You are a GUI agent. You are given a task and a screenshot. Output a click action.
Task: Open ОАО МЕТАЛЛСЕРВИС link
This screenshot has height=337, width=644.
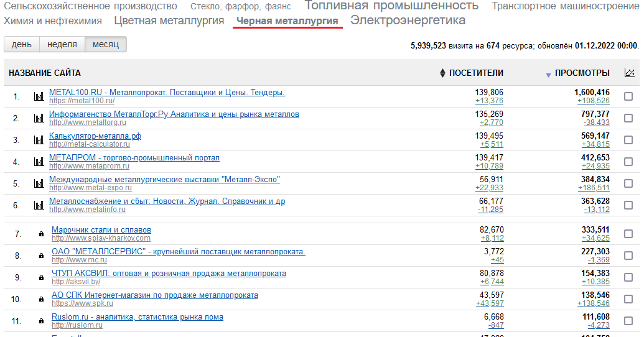click(x=178, y=252)
